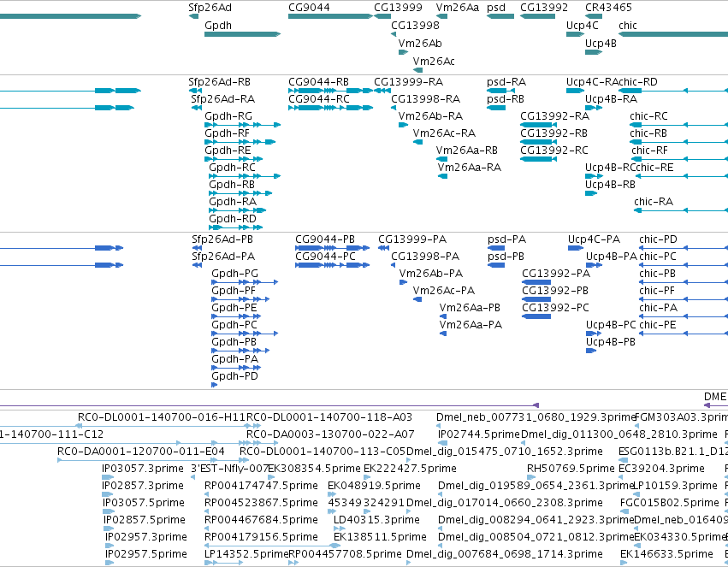Click the CG13998 gene label
Viewport: 728px width, 567px height.
415,26
